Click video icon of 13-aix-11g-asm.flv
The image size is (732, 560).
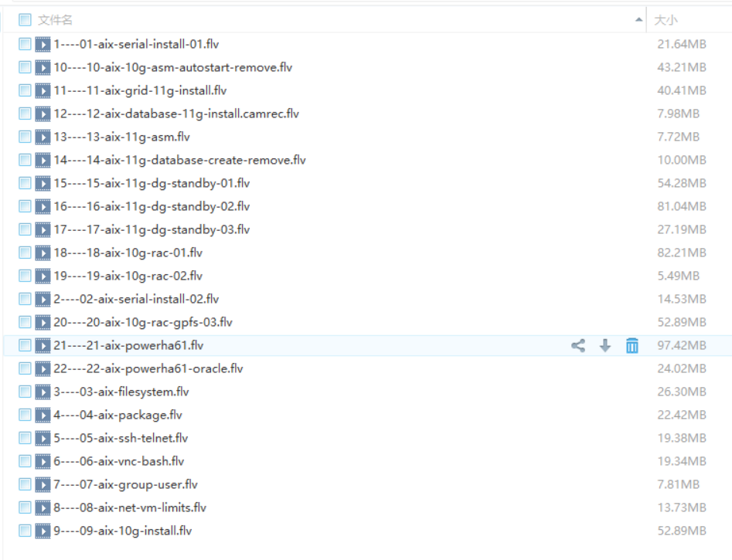coord(43,137)
